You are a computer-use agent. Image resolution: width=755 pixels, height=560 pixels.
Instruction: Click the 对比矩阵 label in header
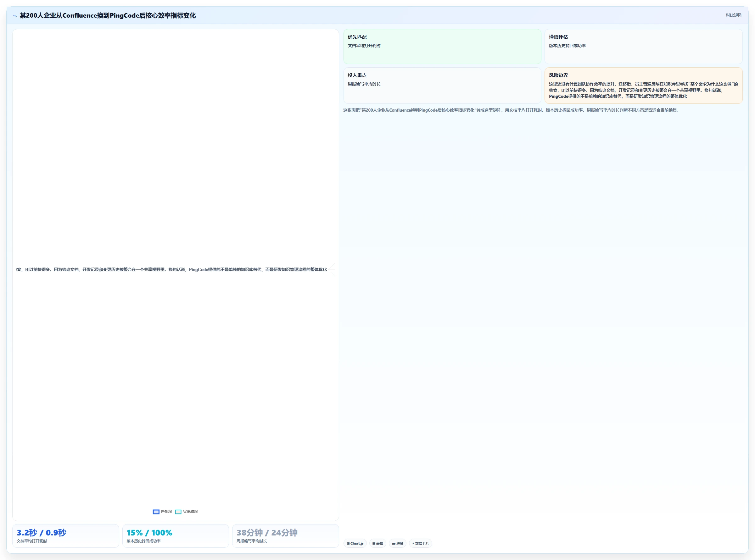coord(734,15)
